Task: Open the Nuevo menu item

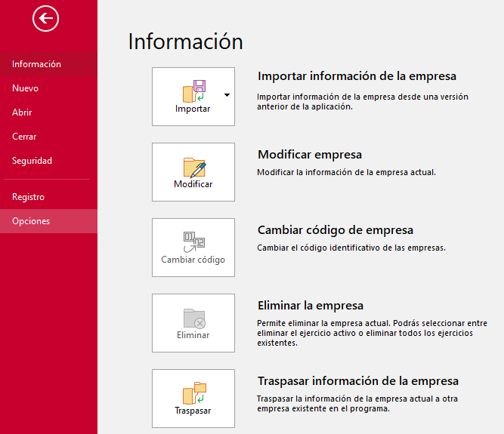Action: [x=25, y=88]
